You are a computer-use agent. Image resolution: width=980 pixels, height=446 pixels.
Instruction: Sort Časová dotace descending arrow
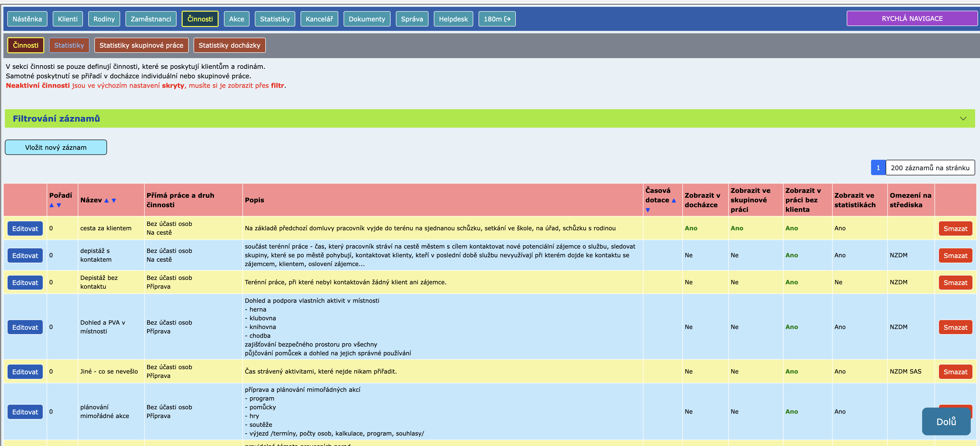(x=648, y=210)
